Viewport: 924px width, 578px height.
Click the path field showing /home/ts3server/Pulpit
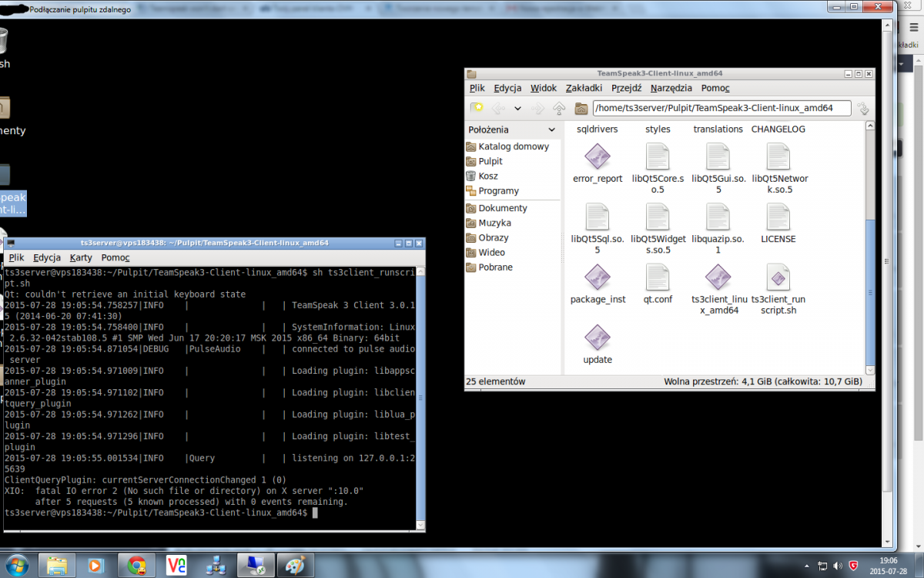[x=721, y=109]
